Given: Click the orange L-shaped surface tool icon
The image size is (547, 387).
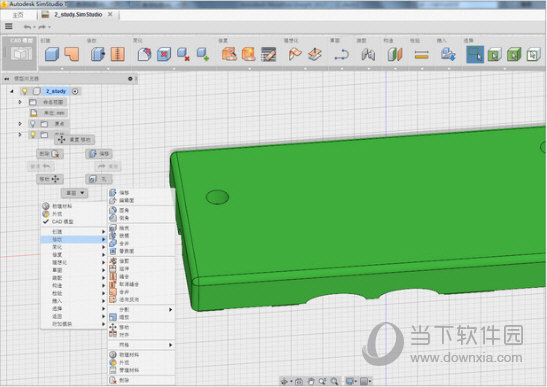Looking at the screenshot, I should 72,54.
